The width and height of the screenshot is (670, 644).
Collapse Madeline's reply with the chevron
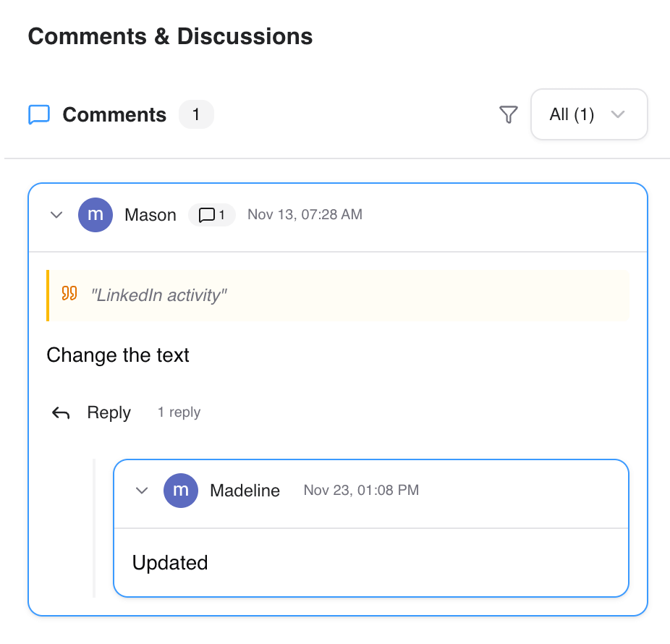click(x=142, y=491)
